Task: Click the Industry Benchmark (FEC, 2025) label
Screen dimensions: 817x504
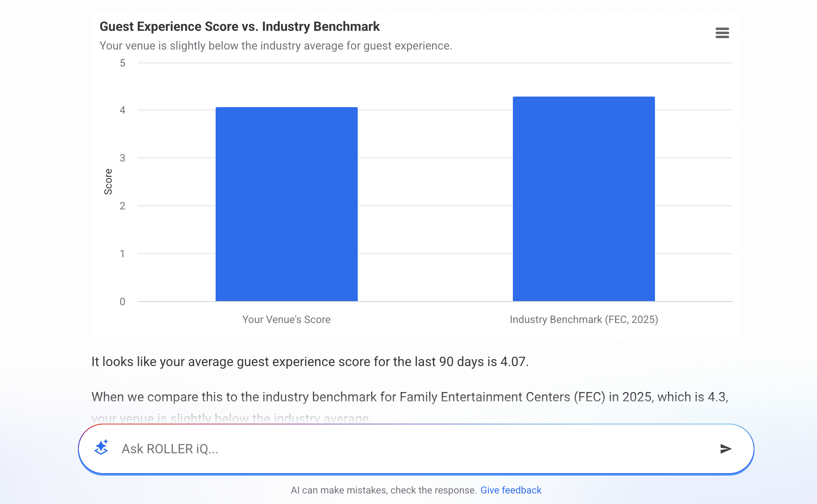Action: pos(584,319)
